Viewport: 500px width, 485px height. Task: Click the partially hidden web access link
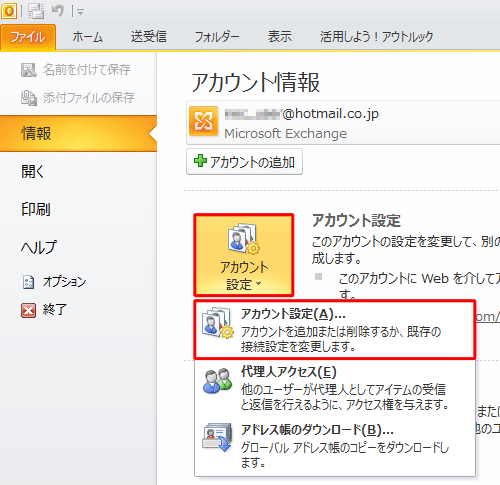point(488,317)
